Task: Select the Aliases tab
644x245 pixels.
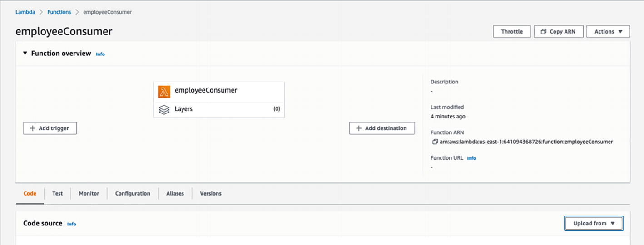Action: [x=175, y=194]
